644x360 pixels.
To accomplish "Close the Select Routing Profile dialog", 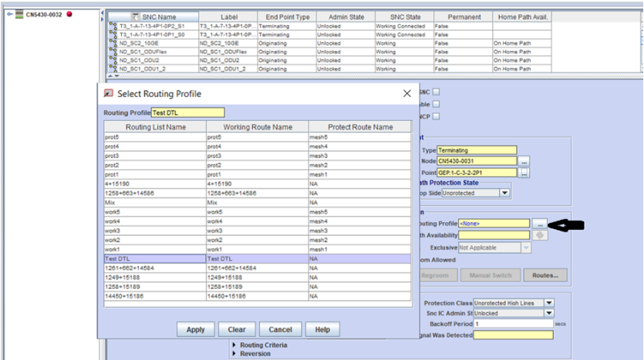I will tap(407, 93).
